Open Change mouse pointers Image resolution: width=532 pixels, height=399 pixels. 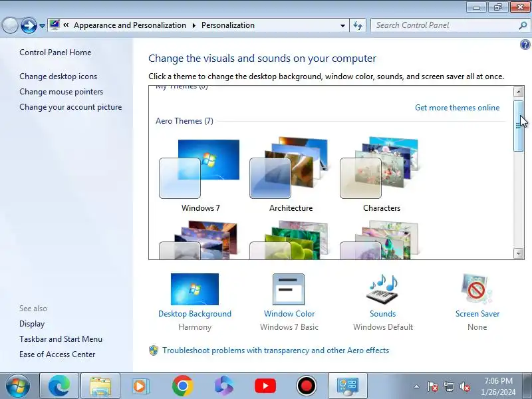(61, 92)
